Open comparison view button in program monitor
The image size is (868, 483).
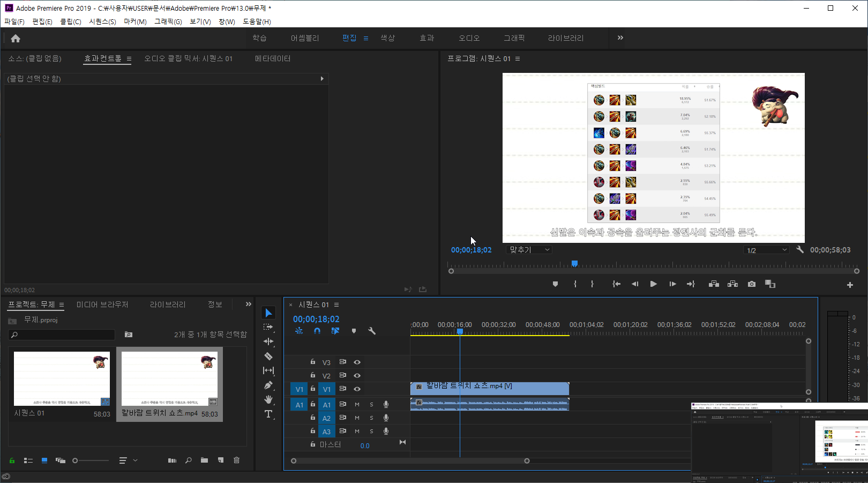(x=770, y=284)
